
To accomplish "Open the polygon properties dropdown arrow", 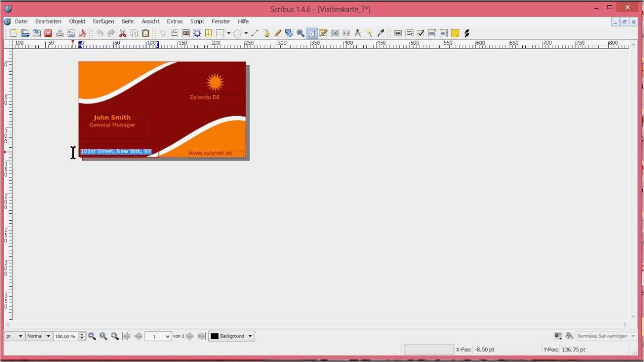I will point(246,33).
